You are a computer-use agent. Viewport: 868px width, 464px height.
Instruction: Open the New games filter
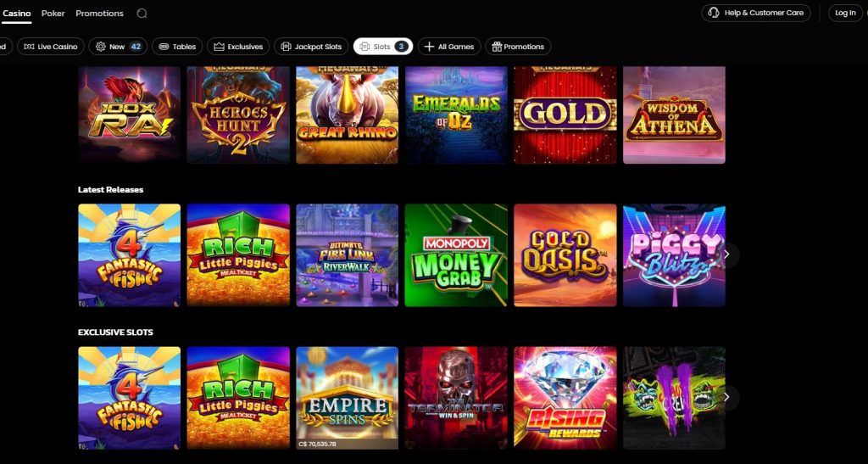coord(118,47)
